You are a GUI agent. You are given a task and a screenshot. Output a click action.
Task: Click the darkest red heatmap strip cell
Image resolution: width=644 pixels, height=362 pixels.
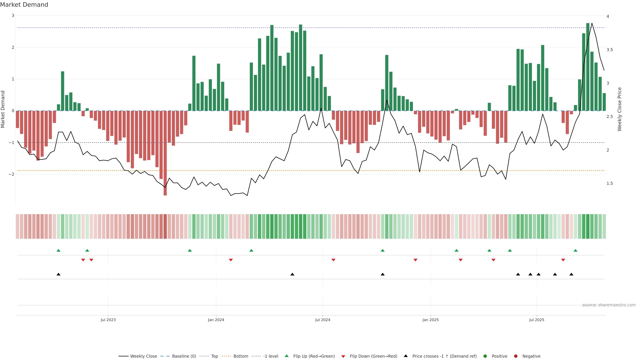click(x=165, y=226)
